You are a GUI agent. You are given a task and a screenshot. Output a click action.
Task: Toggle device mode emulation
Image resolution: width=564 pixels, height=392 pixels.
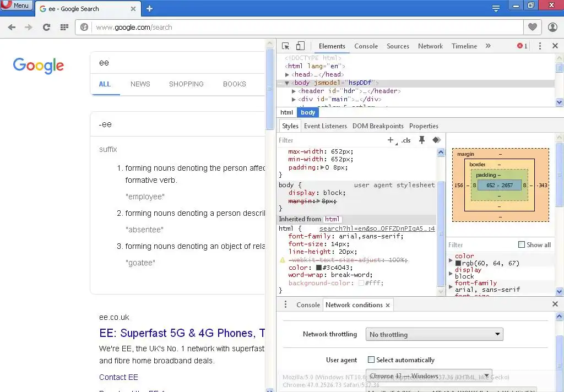300,46
